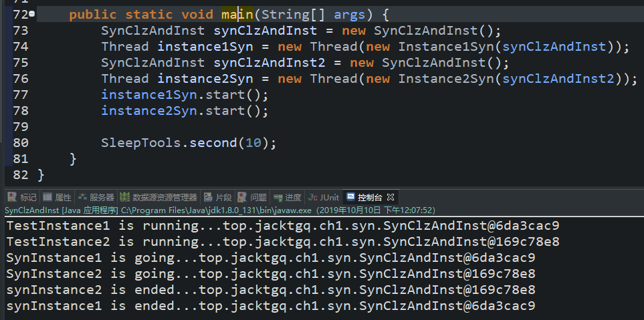Image resolution: width=644 pixels, height=320 pixels.
Task: Switch to the 片段 tab
Action: click(x=219, y=197)
